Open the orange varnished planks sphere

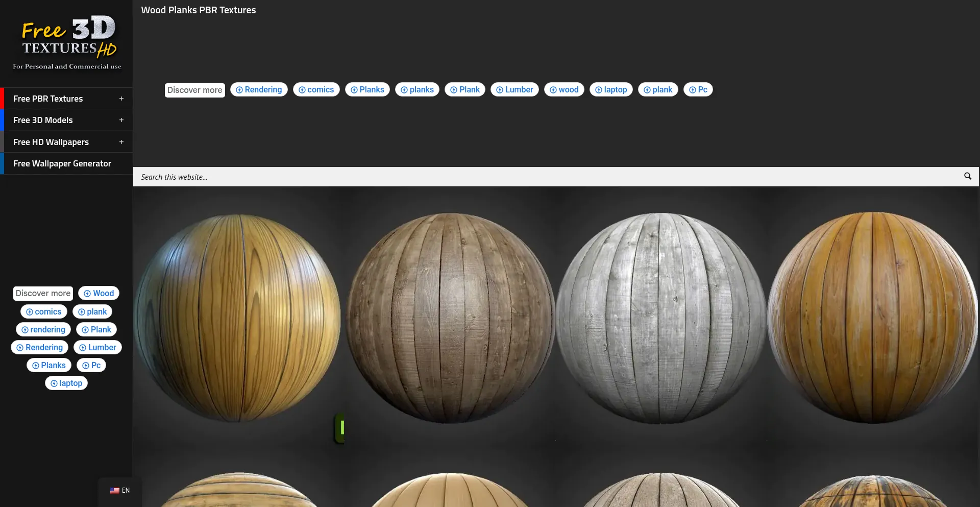(x=872, y=318)
